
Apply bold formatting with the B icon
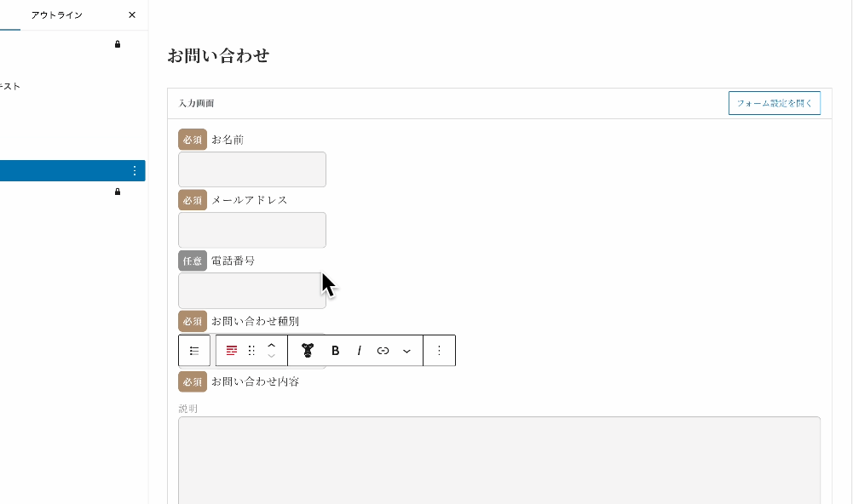(x=335, y=350)
